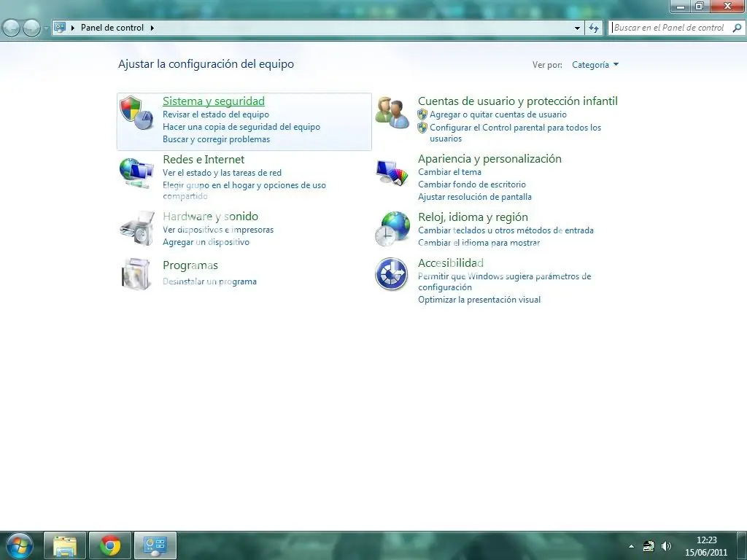
Task: Click the volume speaker tray icon
Action: [666, 546]
